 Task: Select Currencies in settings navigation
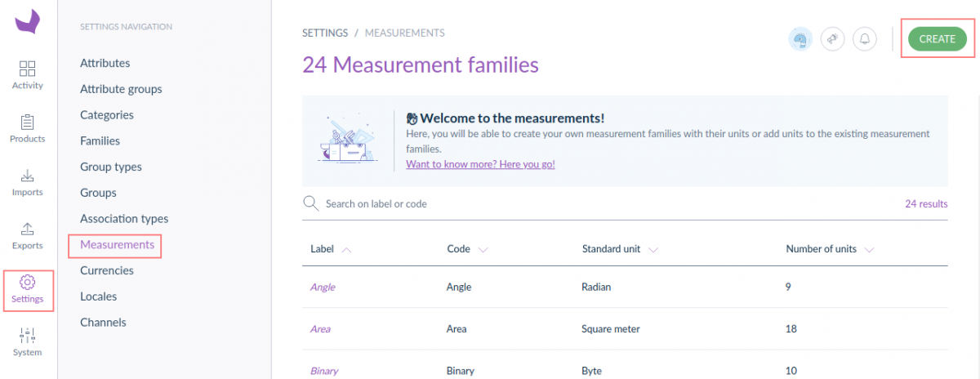click(x=106, y=270)
